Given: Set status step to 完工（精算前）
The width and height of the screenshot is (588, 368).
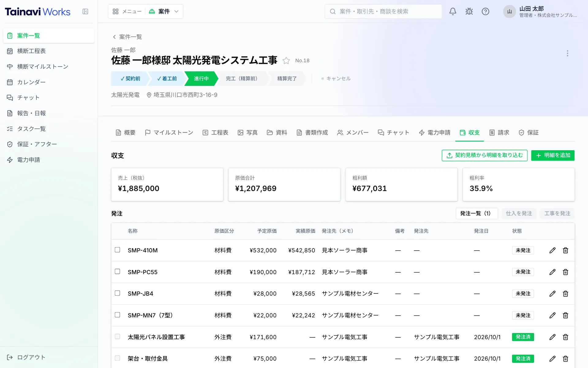Looking at the screenshot, I should pyautogui.click(x=242, y=79).
